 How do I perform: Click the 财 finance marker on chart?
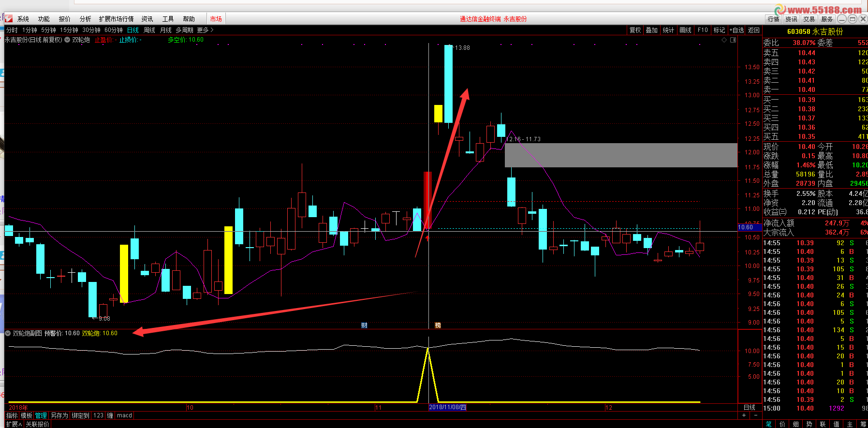point(365,325)
